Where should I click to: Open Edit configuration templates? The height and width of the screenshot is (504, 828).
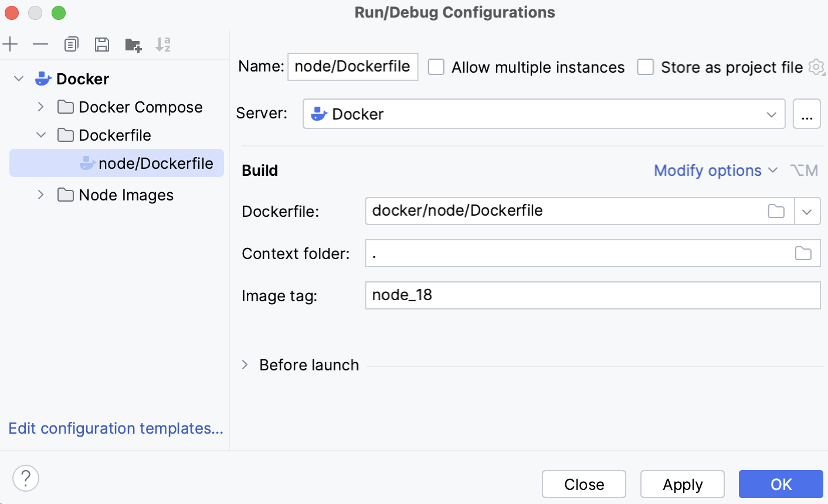tap(115, 428)
